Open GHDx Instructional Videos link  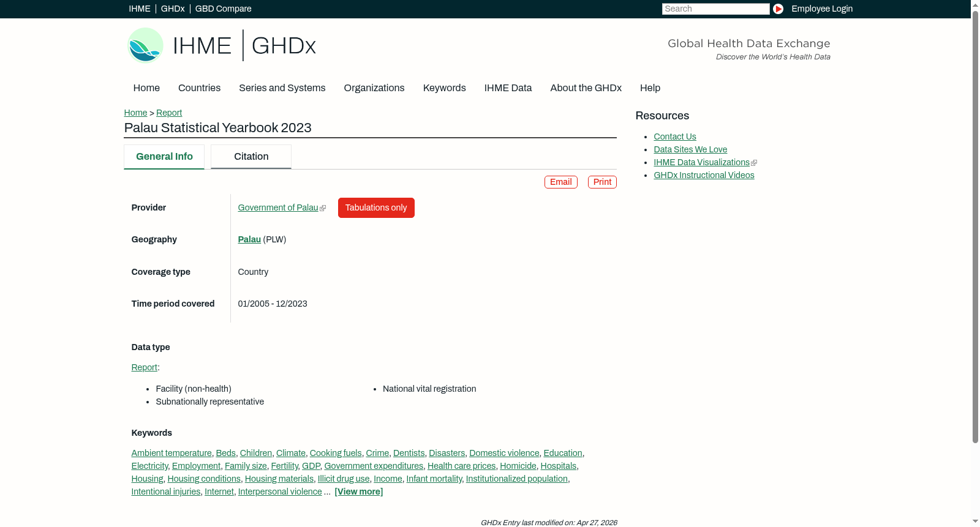(704, 175)
